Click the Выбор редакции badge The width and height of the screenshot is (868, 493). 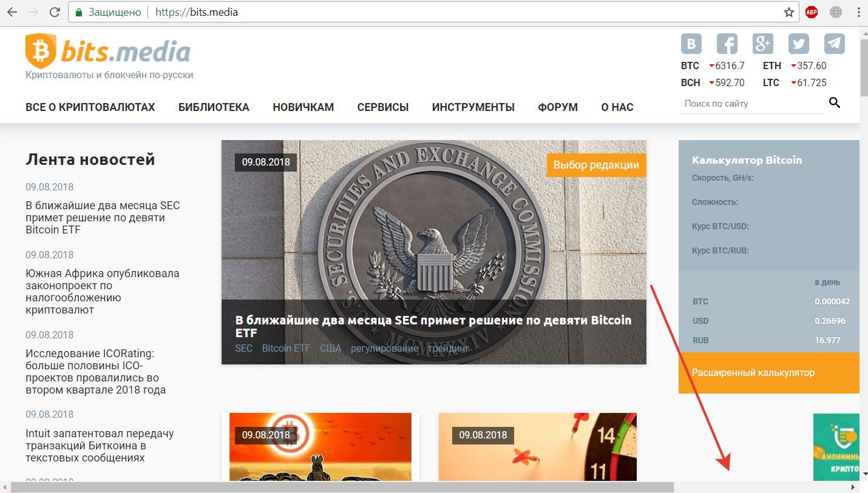point(596,165)
